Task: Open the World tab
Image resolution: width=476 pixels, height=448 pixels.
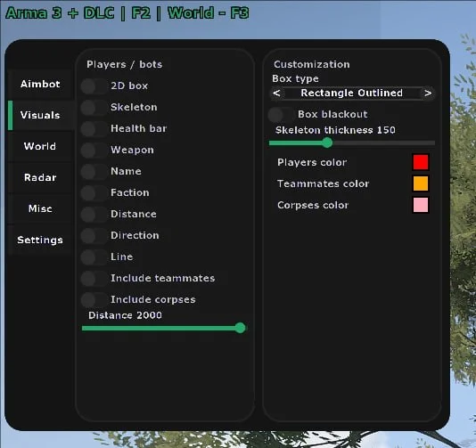Action: (40, 146)
